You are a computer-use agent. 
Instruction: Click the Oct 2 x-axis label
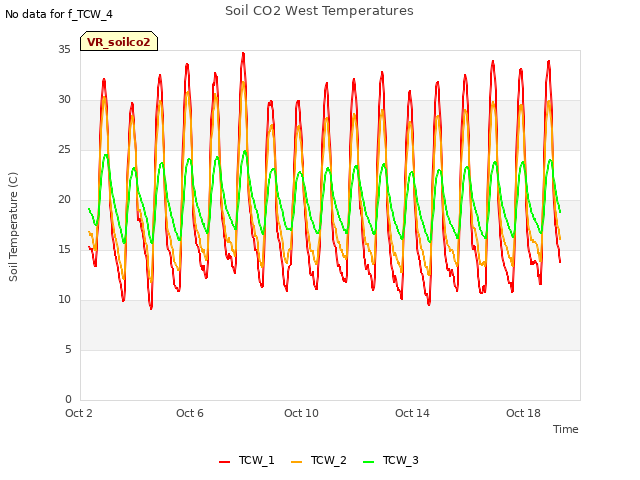click(x=79, y=413)
